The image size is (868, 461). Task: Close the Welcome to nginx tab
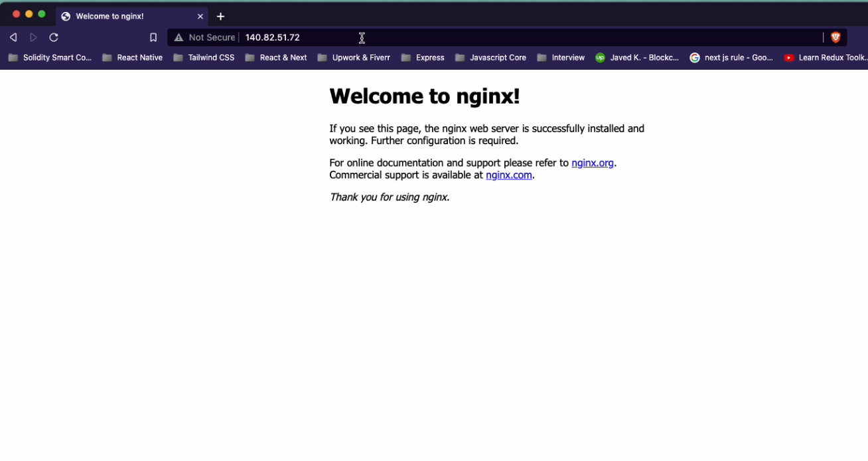click(x=200, y=17)
